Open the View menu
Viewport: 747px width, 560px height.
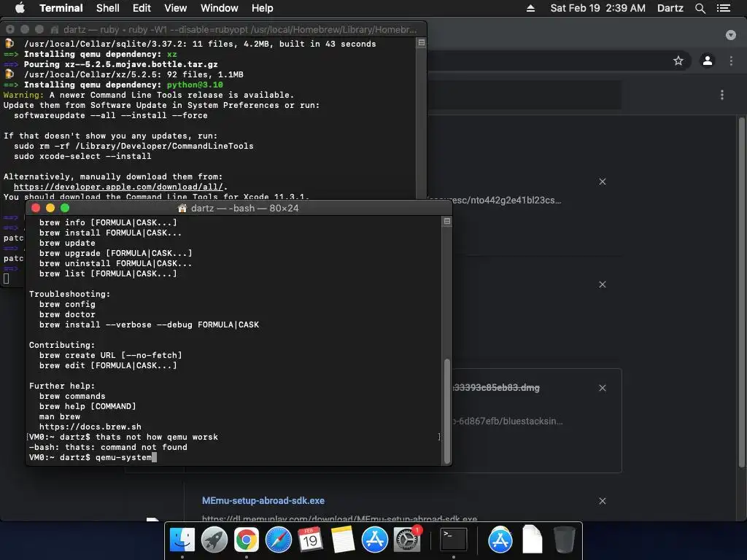pos(175,8)
